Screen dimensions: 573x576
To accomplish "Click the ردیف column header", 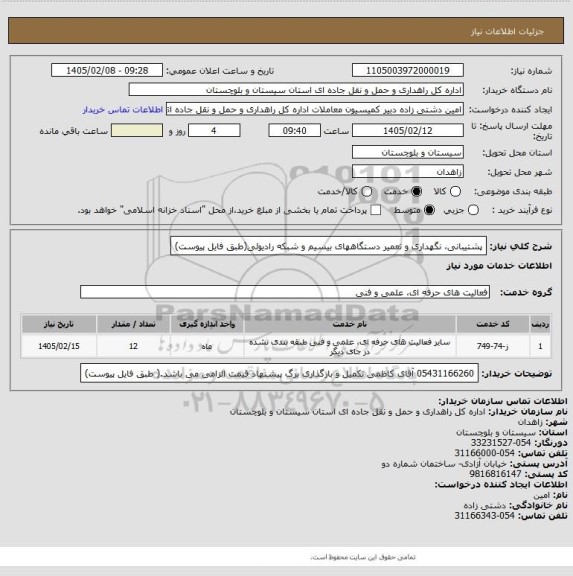I will (x=540, y=324).
